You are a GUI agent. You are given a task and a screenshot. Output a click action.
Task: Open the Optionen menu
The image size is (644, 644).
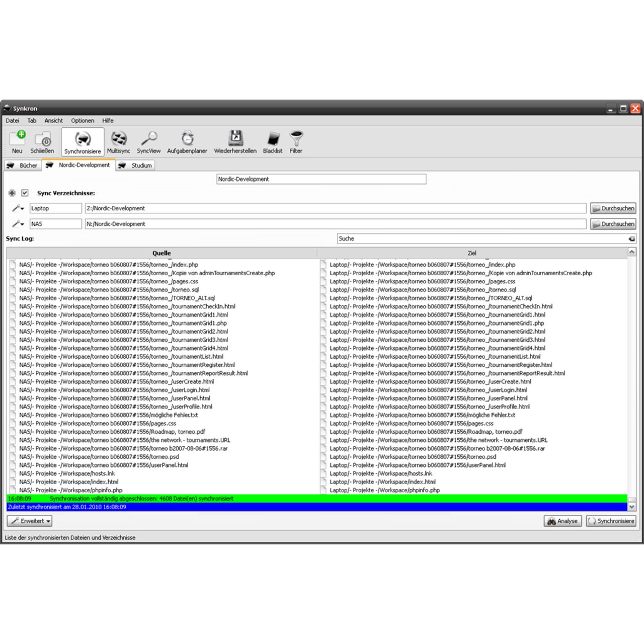(x=82, y=120)
